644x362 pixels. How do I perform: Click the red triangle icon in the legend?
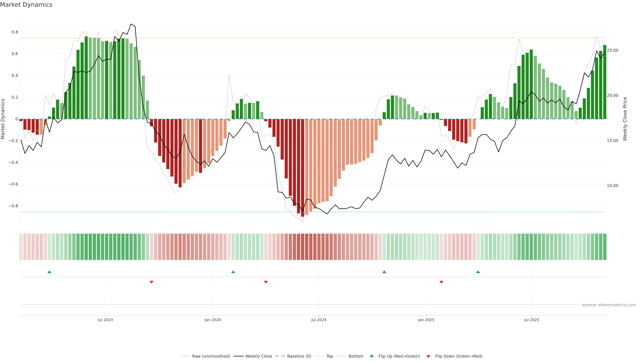click(428, 356)
